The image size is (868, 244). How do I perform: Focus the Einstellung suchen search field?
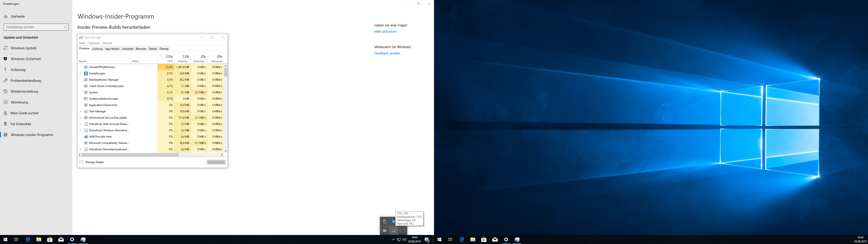coord(36,27)
